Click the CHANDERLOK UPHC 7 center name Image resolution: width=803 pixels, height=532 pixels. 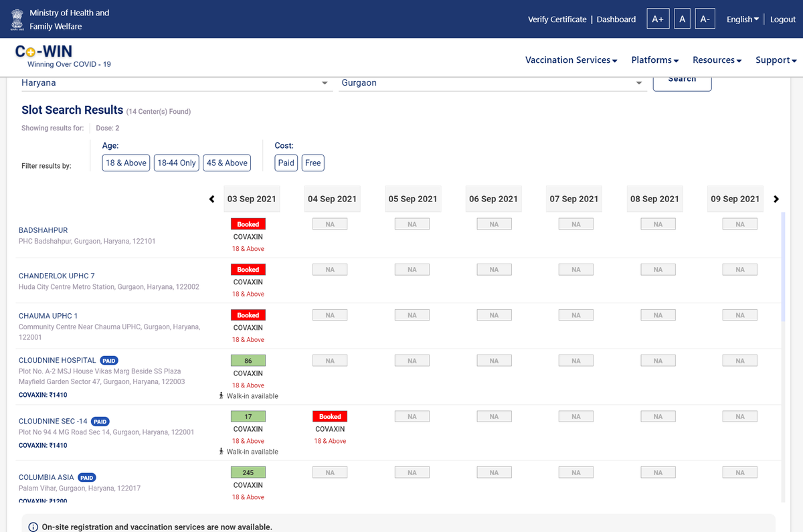(x=57, y=276)
